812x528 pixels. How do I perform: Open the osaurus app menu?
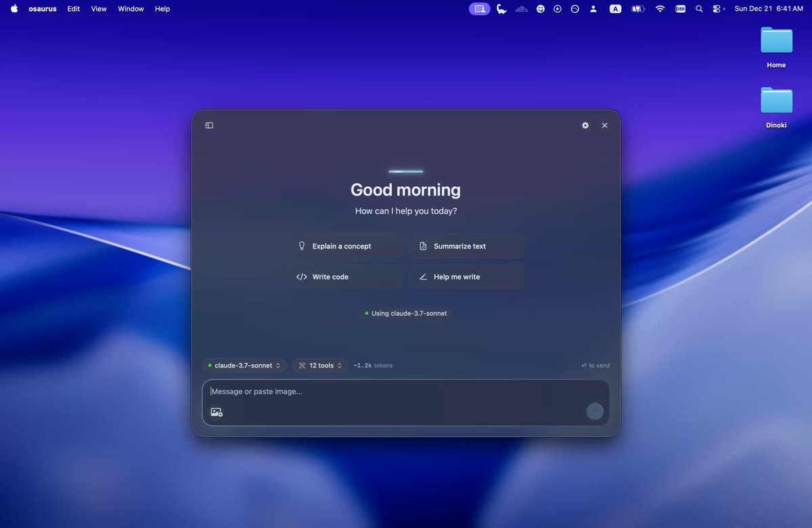pyautogui.click(x=43, y=9)
